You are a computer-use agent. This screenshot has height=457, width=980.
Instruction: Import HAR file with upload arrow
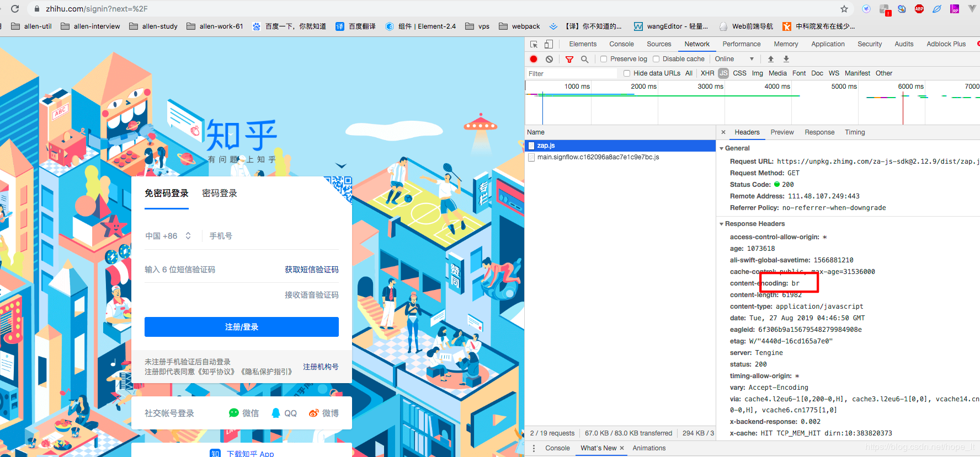pyautogui.click(x=771, y=59)
